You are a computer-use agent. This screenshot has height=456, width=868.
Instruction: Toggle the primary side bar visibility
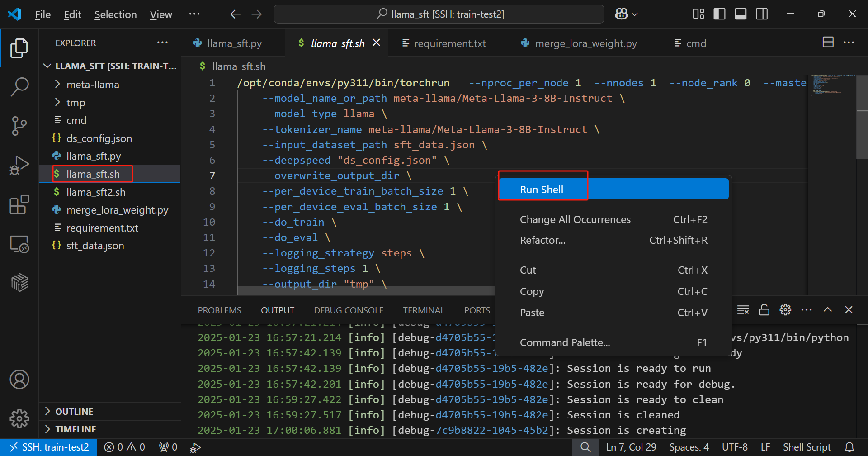pyautogui.click(x=719, y=14)
